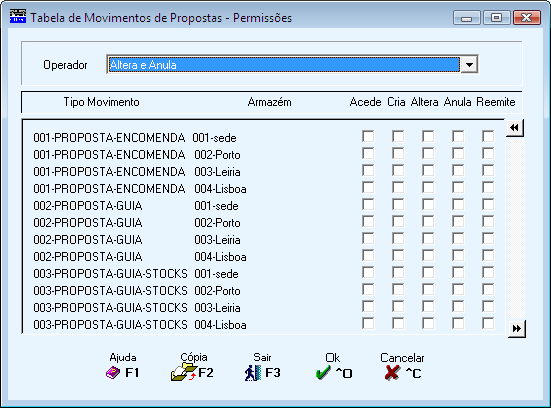Screen dimensions: 551x408
Task: Click the Ajuda F1 help book icon
Action: 113,373
